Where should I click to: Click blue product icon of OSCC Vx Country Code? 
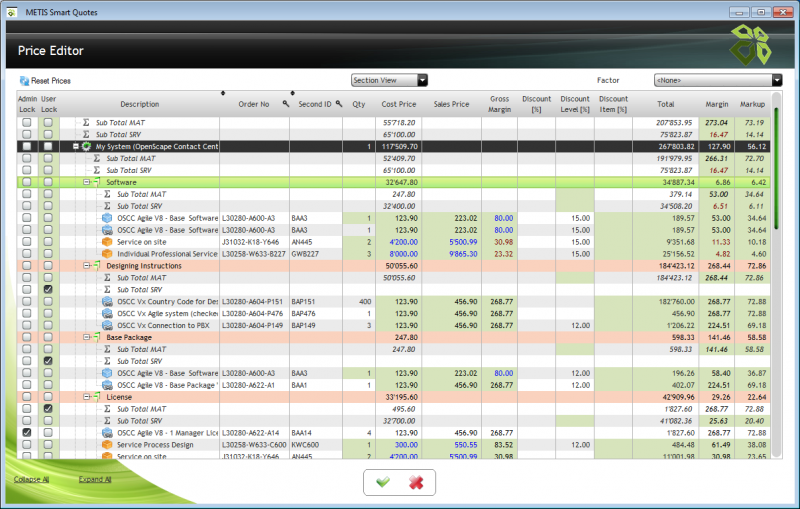[x=107, y=301]
